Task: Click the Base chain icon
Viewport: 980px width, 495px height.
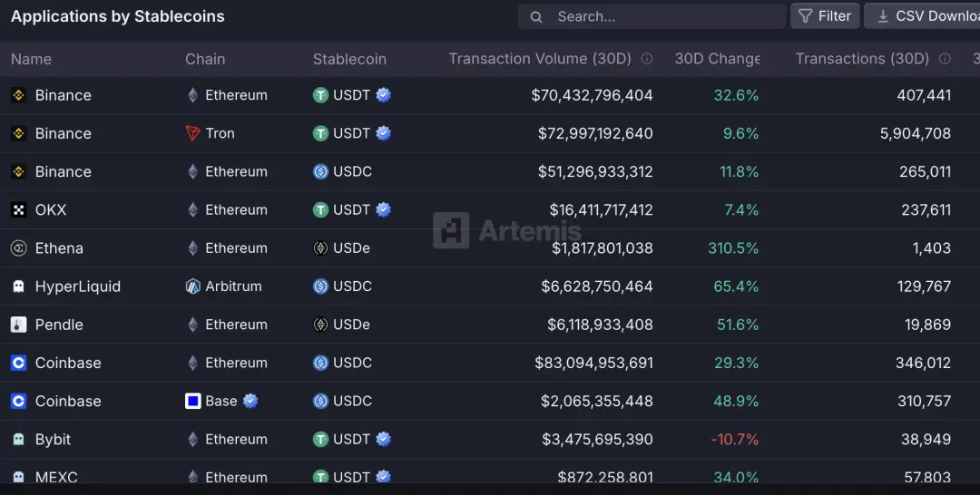Action: coord(192,401)
